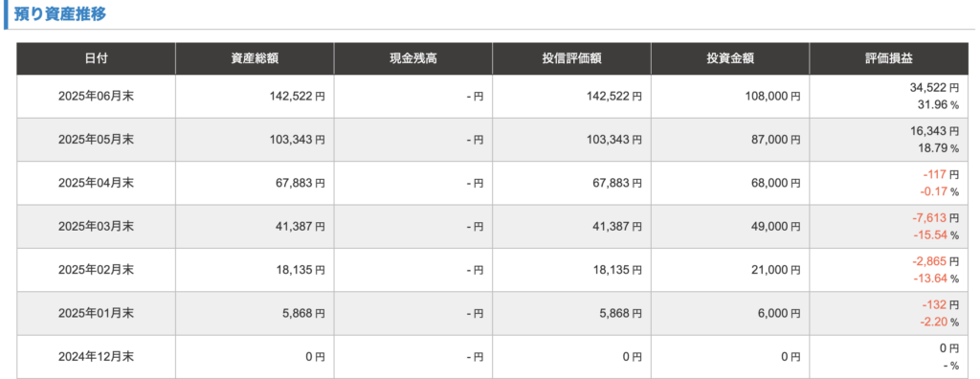Select the 2025年03月末 date cell
The width and height of the screenshot is (980, 379).
point(96,227)
